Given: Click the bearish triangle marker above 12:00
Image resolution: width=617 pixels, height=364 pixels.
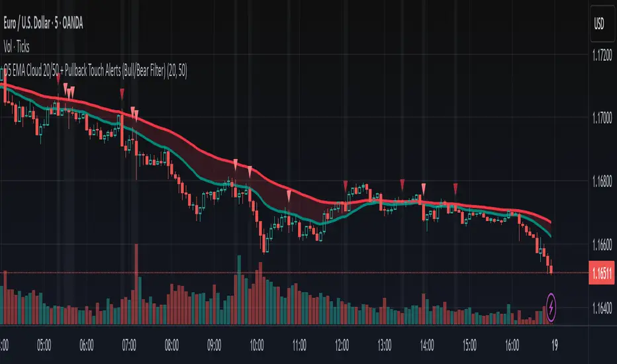Looking at the screenshot, I should (346, 184).
